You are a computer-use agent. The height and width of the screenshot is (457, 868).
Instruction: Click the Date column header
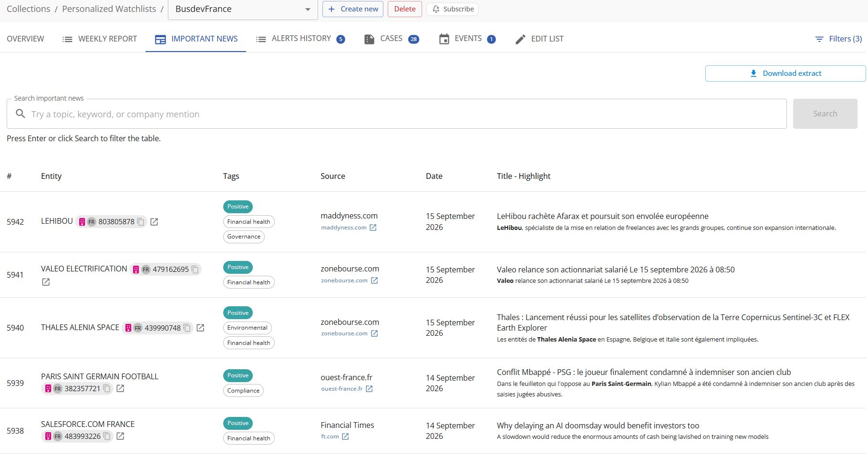(x=434, y=176)
